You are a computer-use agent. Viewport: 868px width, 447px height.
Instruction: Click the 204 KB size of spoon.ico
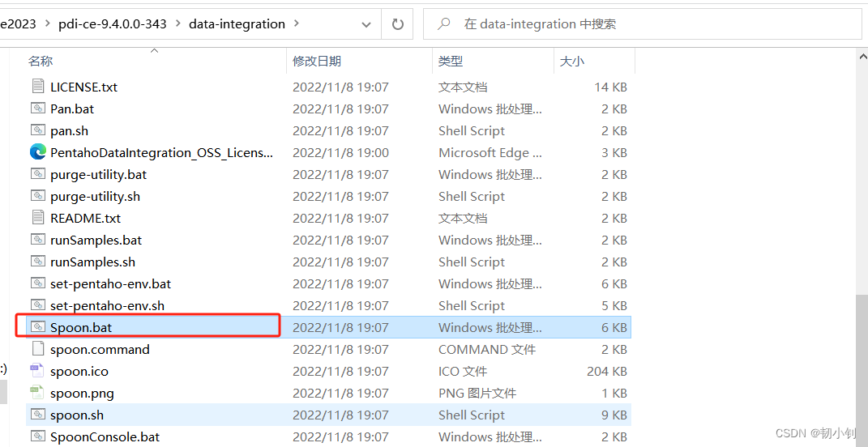[607, 371]
